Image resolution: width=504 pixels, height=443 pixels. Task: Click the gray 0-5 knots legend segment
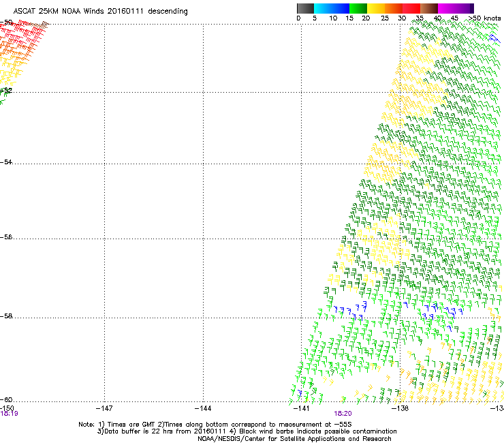[305, 8]
